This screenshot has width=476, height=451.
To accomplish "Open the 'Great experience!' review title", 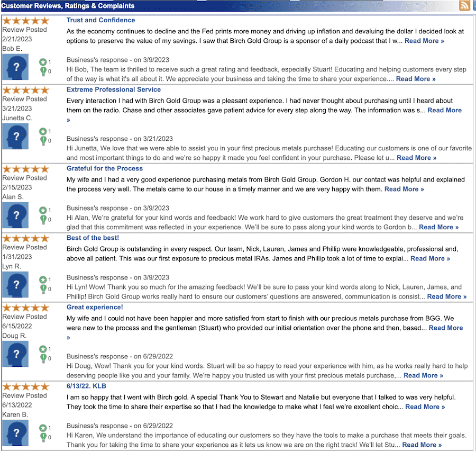I will [95, 307].
